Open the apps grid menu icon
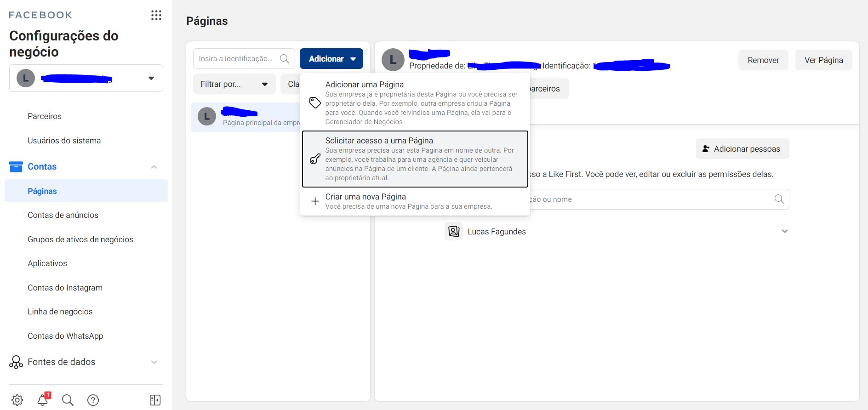This screenshot has width=868, height=410. pos(156,15)
